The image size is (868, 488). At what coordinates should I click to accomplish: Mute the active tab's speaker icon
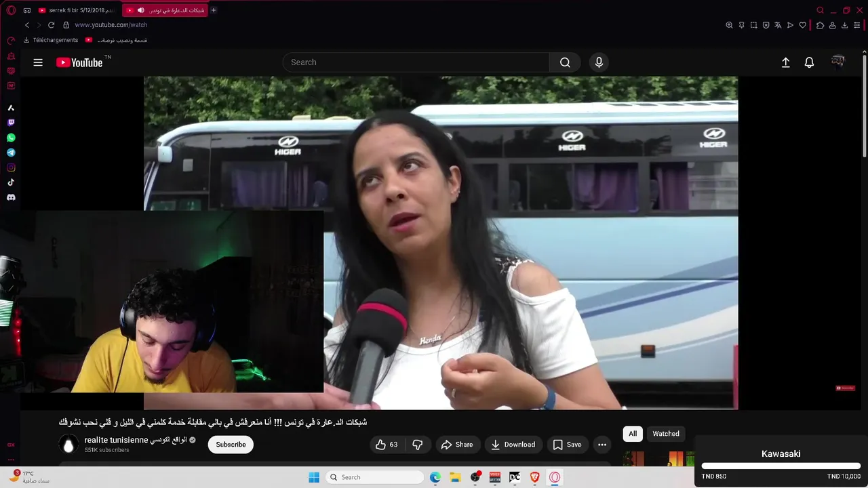140,10
